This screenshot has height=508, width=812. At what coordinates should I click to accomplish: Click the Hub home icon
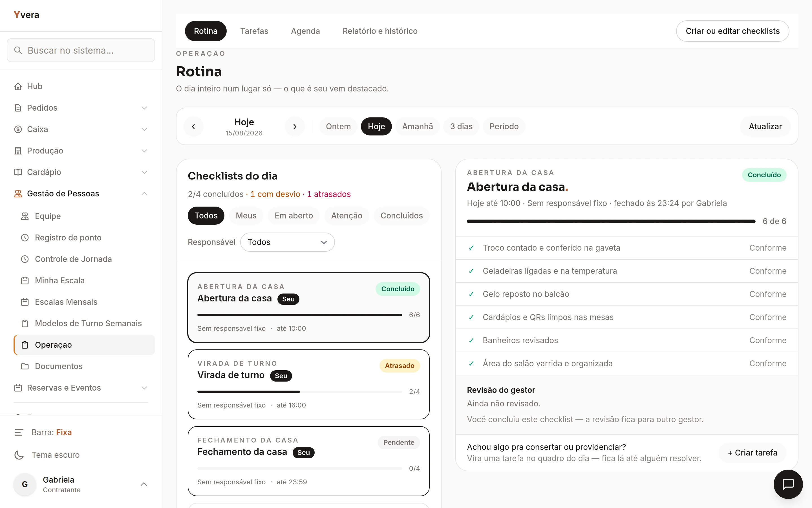click(x=18, y=86)
